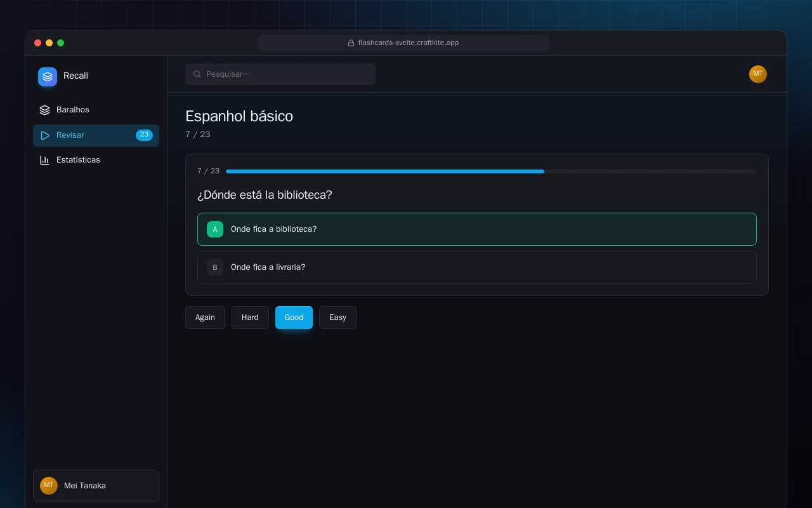The height and width of the screenshot is (508, 812).
Task: Select answer 'Onde fica a livraria?'
Action: point(477,267)
